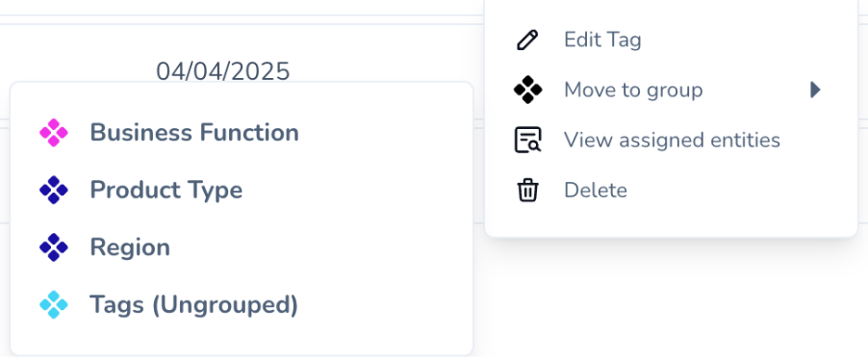This screenshot has height=362, width=868.
Task: Click the cyan Tags (Ungrouped) icon
Action: [54, 304]
